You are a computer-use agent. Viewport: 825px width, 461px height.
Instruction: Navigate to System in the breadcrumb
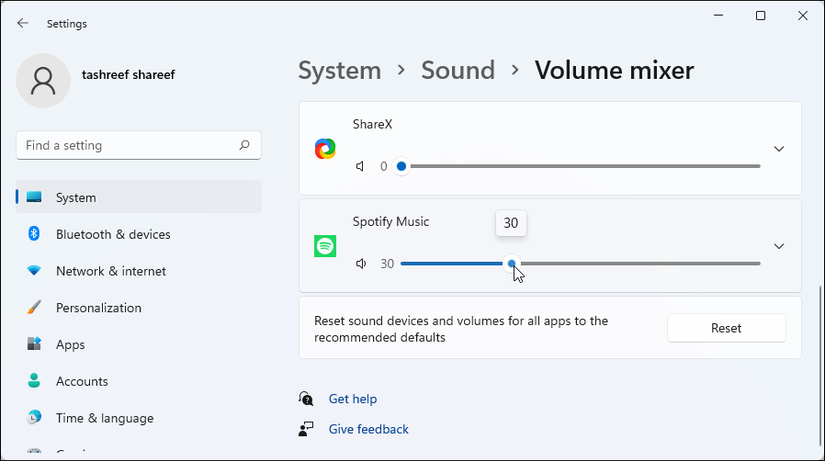click(340, 71)
